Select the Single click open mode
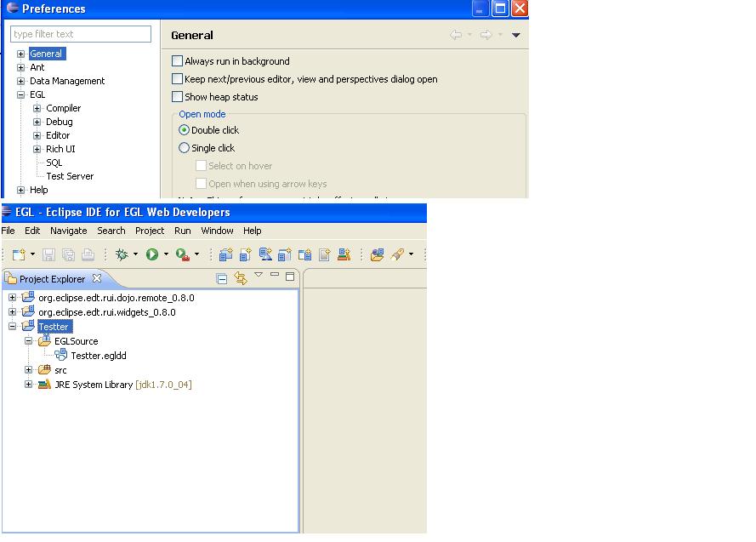Screen dimensions: 756x542 184,148
